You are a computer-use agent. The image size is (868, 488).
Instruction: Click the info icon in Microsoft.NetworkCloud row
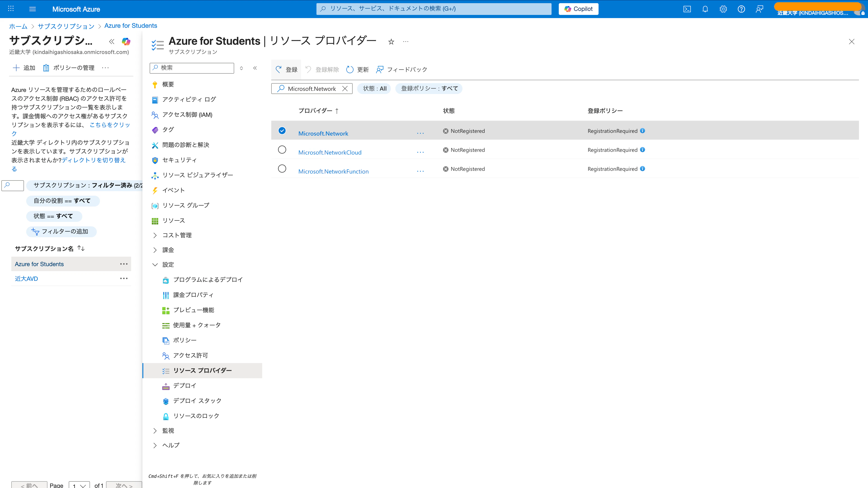click(x=643, y=150)
